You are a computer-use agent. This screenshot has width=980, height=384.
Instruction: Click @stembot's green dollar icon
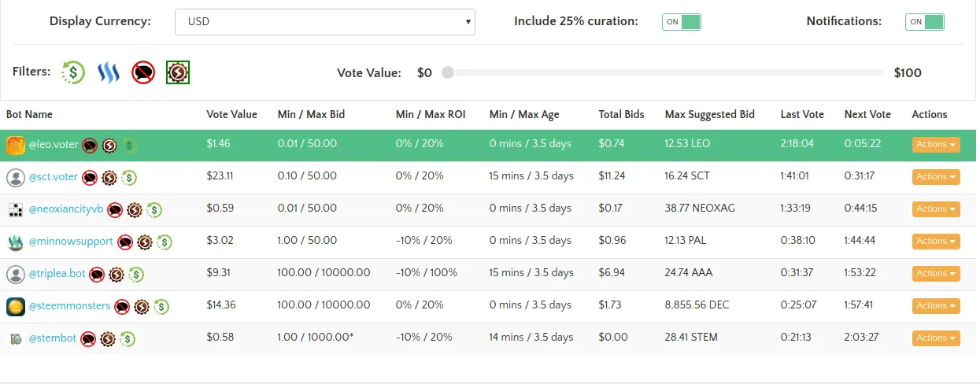[128, 338]
